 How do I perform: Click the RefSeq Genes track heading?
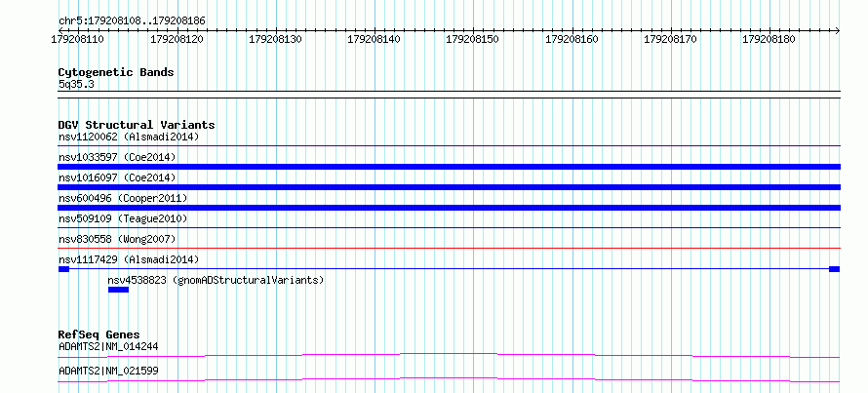tap(99, 334)
